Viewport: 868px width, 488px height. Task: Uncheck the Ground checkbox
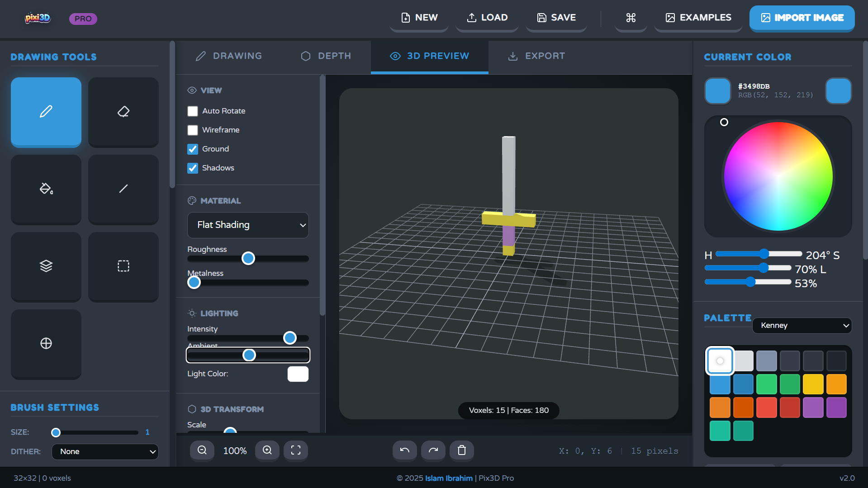coord(193,149)
